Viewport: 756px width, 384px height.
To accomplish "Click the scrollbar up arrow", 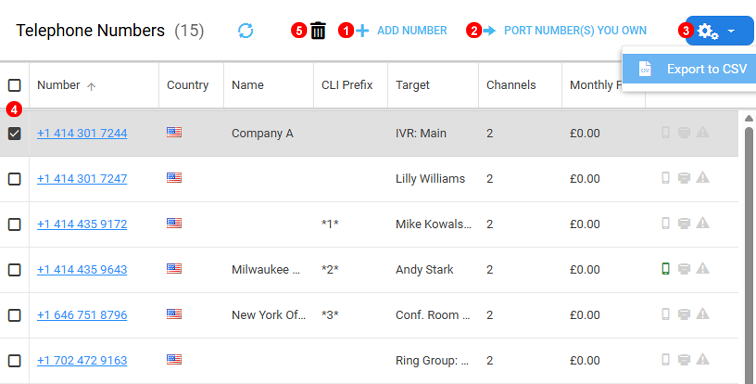I will 749,118.
